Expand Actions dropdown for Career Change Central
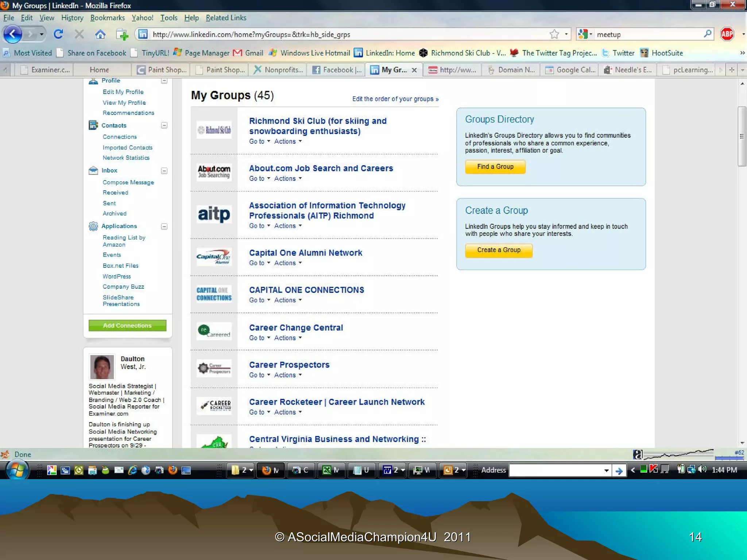Screen dimensions: 747x560 click(288, 338)
